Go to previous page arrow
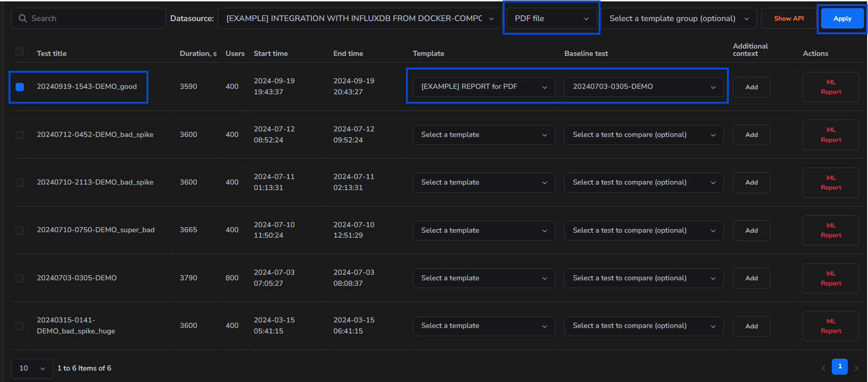The image size is (868, 382). coord(824,368)
